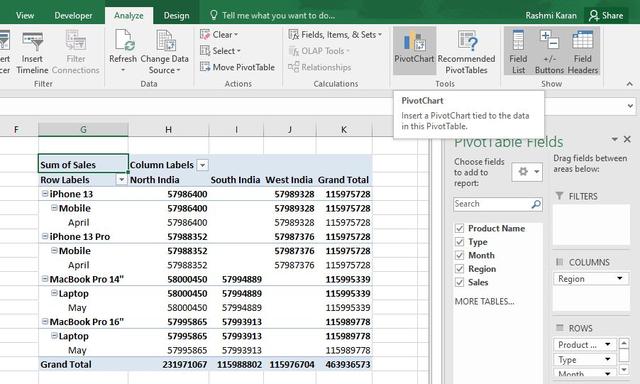Uncheck the Region field checkbox

coord(459,269)
